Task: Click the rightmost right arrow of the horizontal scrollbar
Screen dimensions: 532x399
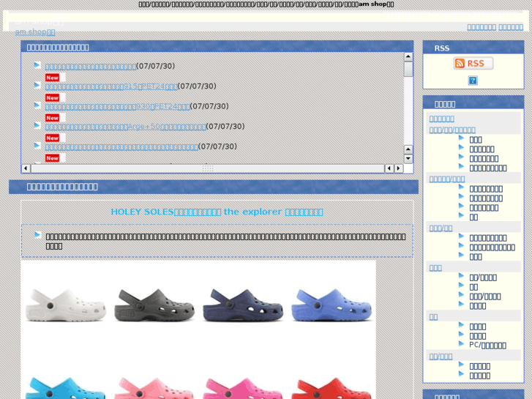Action: click(x=398, y=168)
